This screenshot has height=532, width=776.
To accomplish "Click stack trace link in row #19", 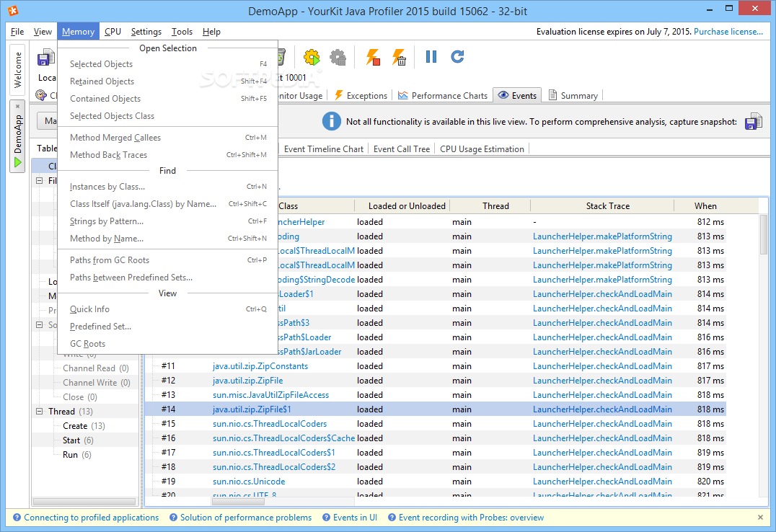I will [x=602, y=482].
